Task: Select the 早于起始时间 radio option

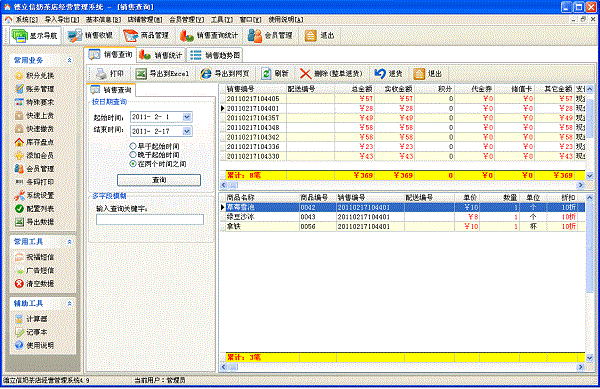Action: 155,146
